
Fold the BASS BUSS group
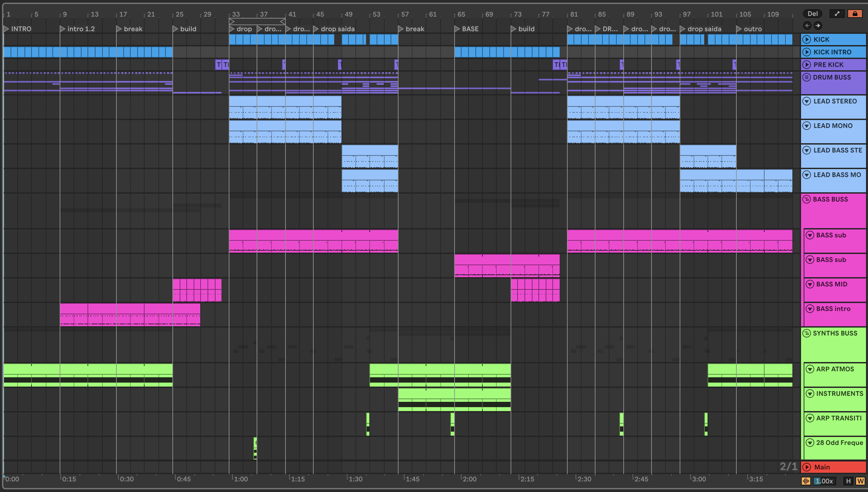coord(807,199)
